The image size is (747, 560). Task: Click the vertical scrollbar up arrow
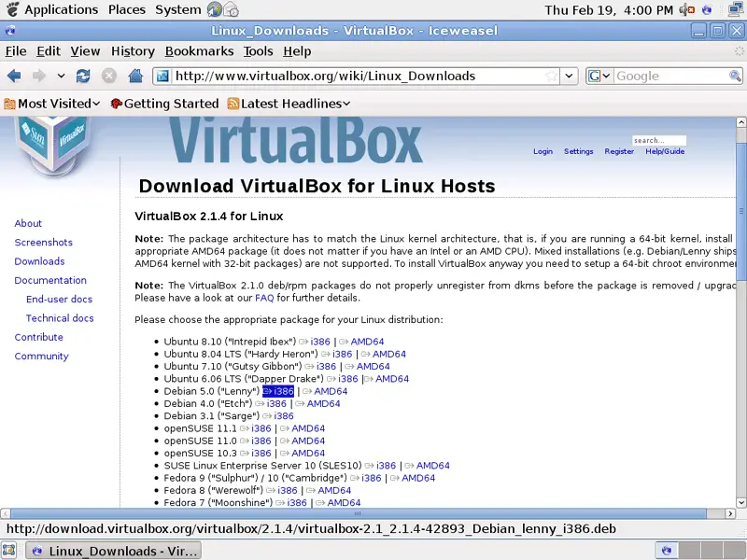[x=740, y=122]
